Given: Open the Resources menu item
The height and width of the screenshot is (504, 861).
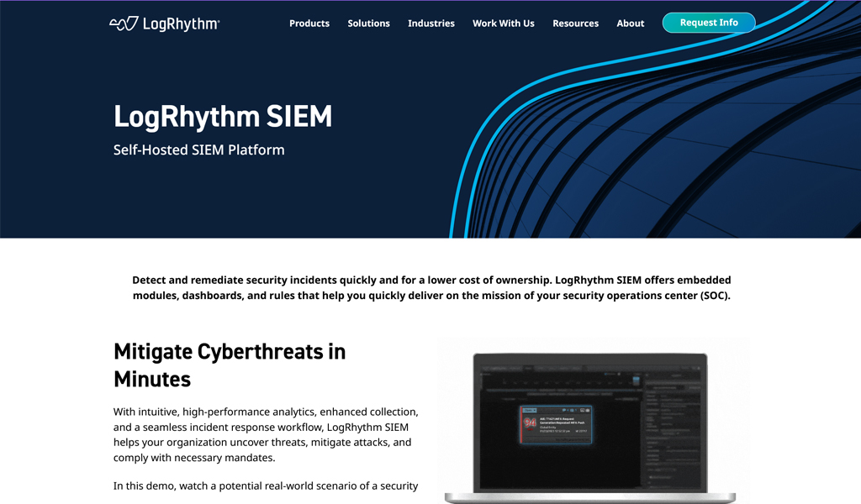Looking at the screenshot, I should coord(575,24).
